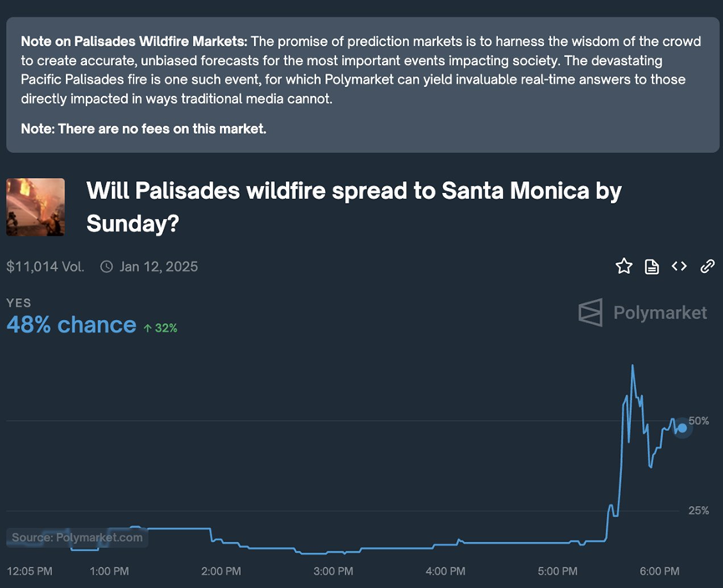Click the clock icon beside Jan 12, 2025

[x=106, y=267]
